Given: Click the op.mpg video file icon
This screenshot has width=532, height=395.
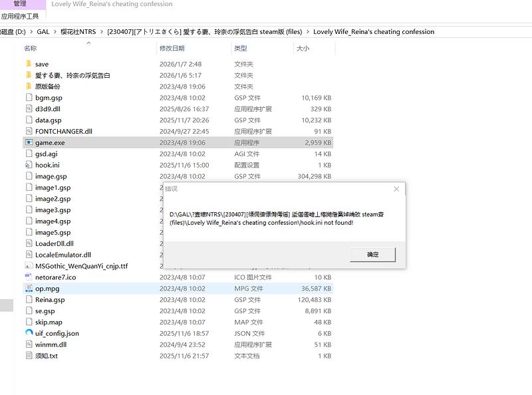Looking at the screenshot, I should click(x=29, y=289).
